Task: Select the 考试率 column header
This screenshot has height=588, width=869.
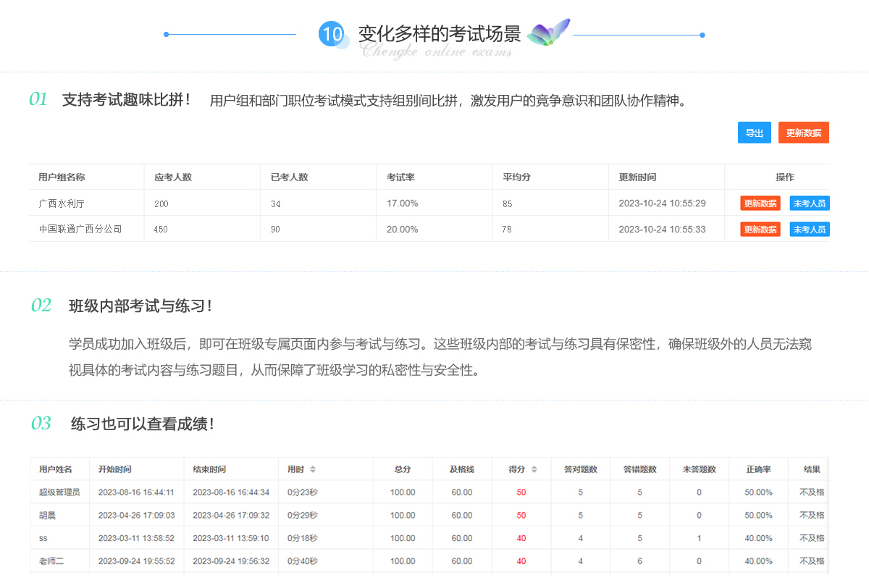Action: point(400,177)
